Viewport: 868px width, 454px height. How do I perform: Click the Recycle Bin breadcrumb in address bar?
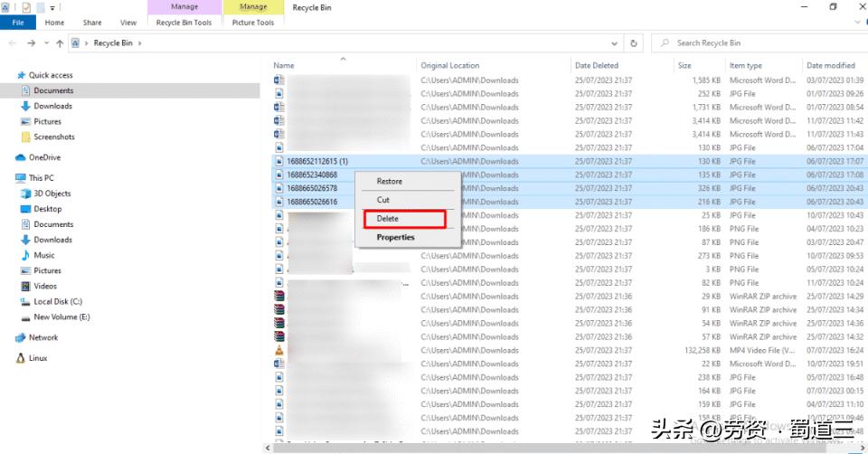113,43
